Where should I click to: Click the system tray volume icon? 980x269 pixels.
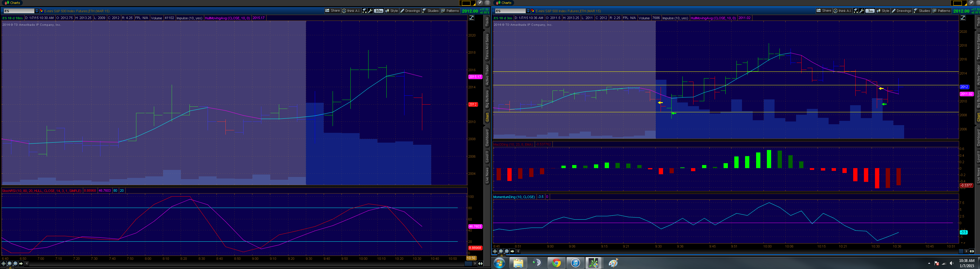(x=951, y=263)
